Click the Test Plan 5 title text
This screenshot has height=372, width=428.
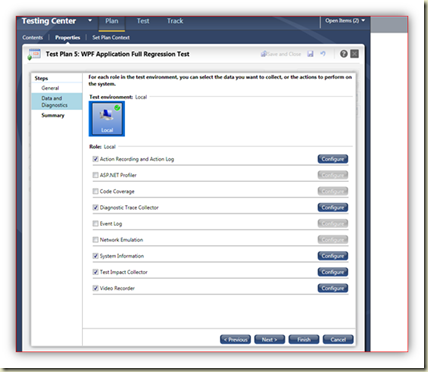tap(117, 54)
